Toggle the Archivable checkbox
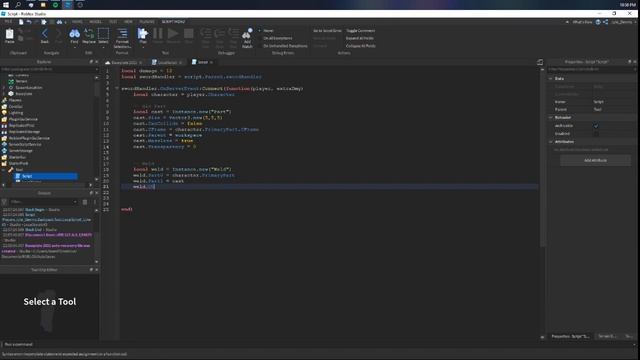 pos(596,126)
